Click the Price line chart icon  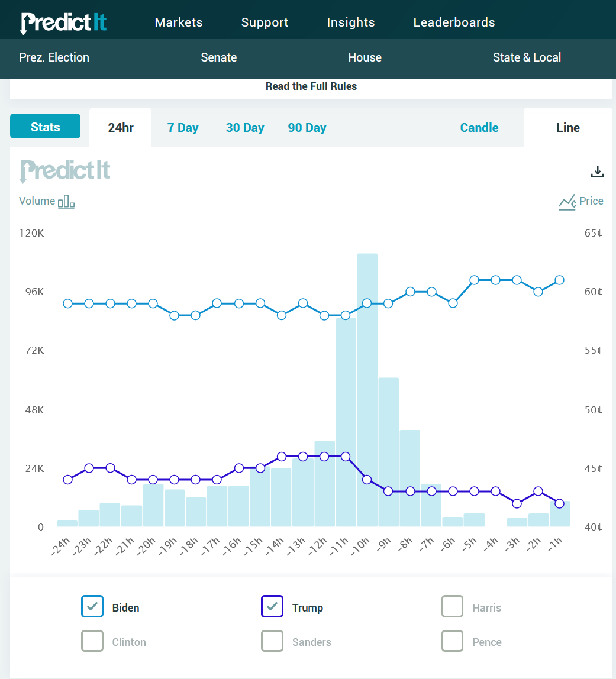pos(567,202)
